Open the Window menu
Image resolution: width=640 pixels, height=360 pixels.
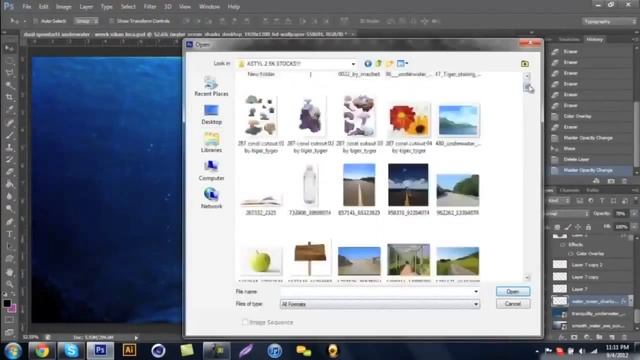click(x=209, y=7)
